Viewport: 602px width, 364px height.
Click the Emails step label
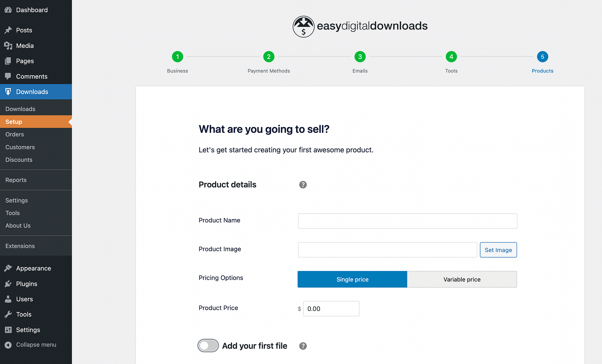pyautogui.click(x=360, y=71)
